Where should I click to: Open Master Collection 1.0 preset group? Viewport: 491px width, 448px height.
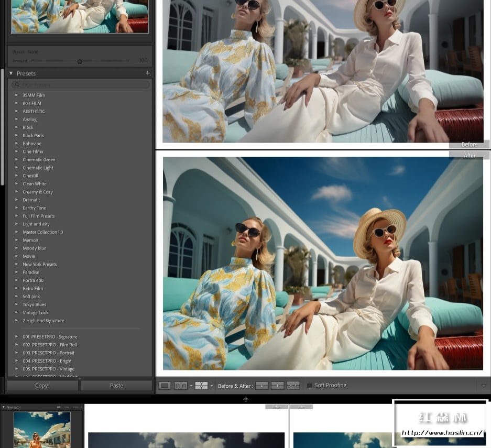click(42, 232)
